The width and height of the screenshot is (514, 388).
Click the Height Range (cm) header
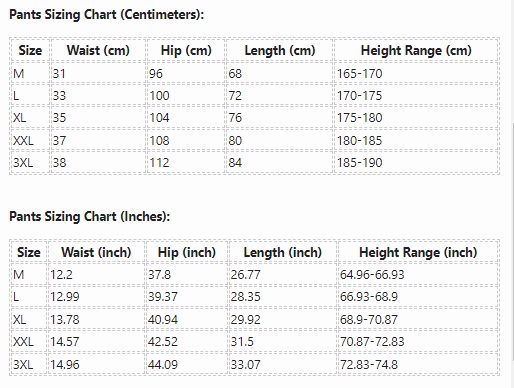coord(416,50)
